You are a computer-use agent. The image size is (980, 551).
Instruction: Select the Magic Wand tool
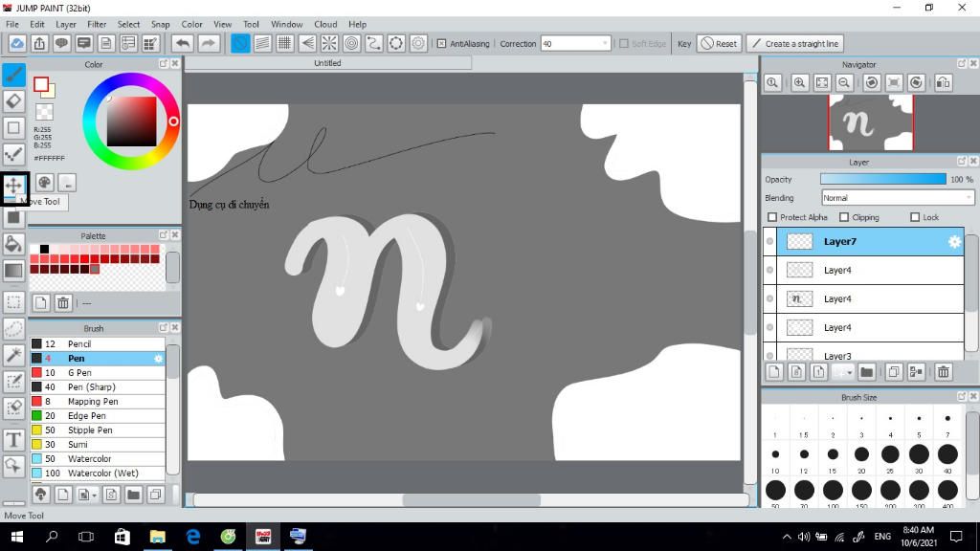[x=13, y=355]
